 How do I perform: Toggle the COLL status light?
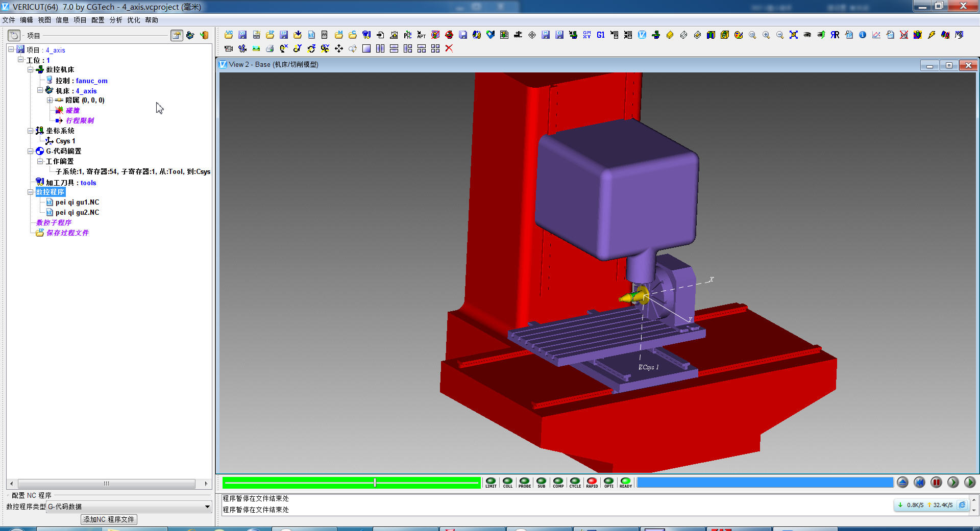(x=508, y=483)
